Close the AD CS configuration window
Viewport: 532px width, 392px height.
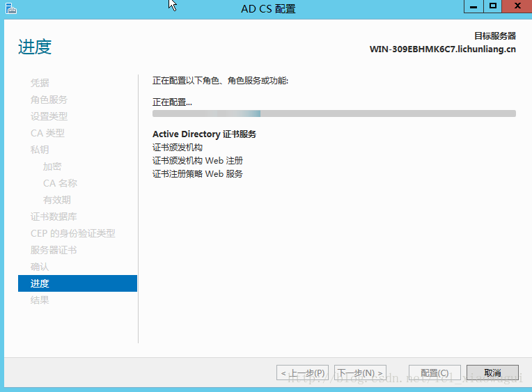(517, 6)
